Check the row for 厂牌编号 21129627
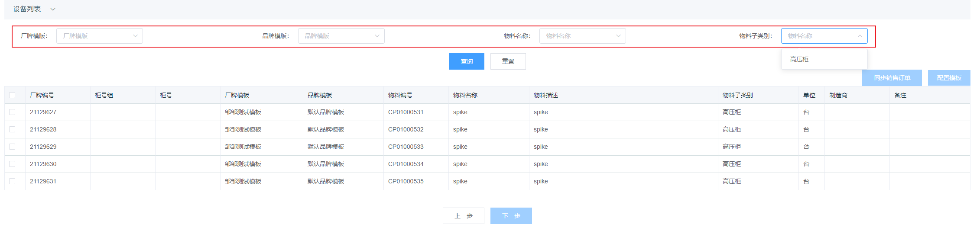Screen dimensions: 980x237 tap(12, 112)
